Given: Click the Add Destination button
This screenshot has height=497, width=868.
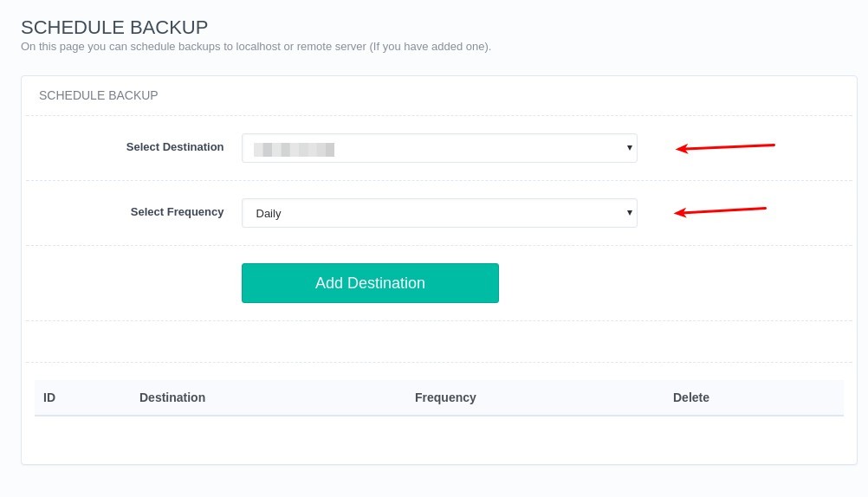Looking at the screenshot, I should (370, 283).
